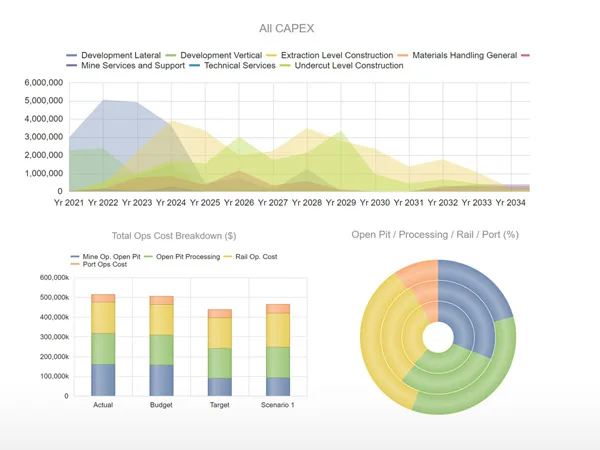Click the green segment of the Actual bar
This screenshot has height=450, width=600.
pyautogui.click(x=103, y=349)
